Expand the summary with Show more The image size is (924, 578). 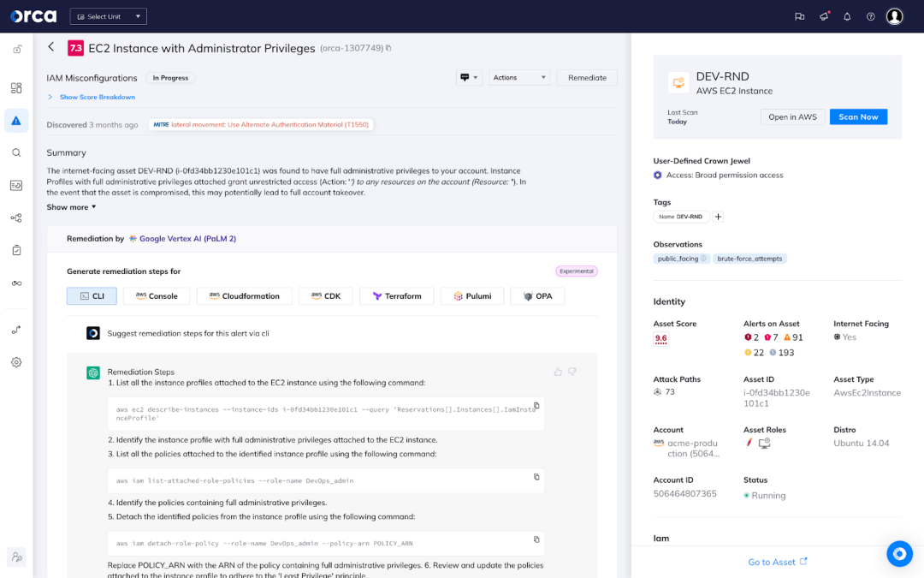[x=71, y=207]
